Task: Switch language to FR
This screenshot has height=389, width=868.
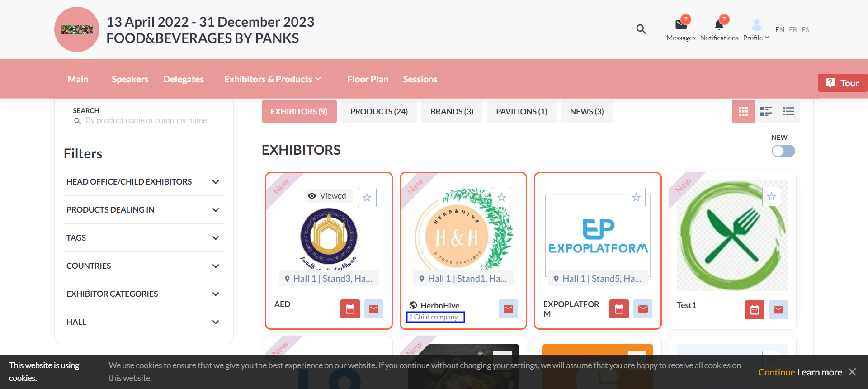Action: tap(793, 30)
